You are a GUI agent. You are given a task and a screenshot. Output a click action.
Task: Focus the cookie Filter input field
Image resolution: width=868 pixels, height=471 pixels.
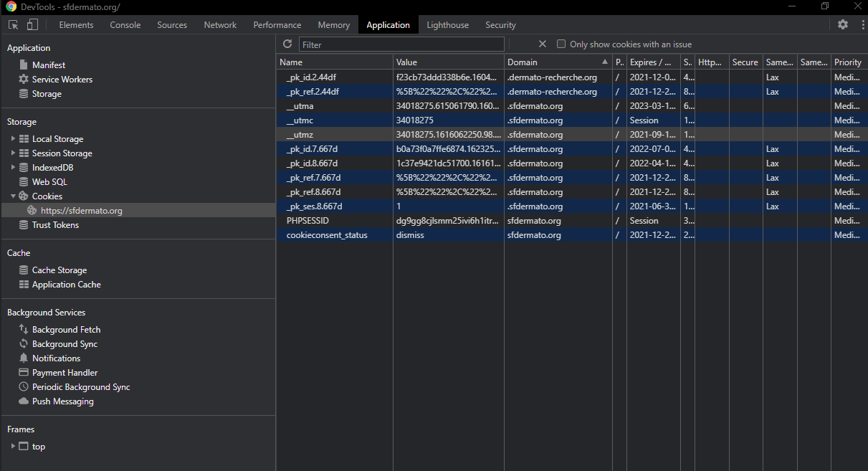(401, 44)
